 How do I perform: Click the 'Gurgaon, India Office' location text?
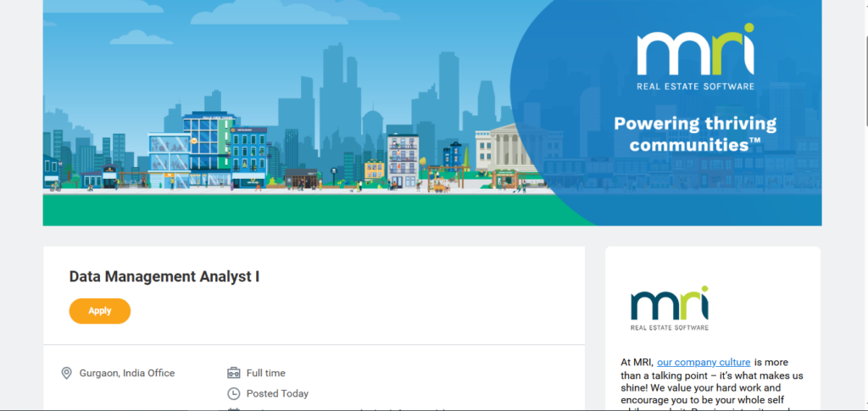[127, 374]
